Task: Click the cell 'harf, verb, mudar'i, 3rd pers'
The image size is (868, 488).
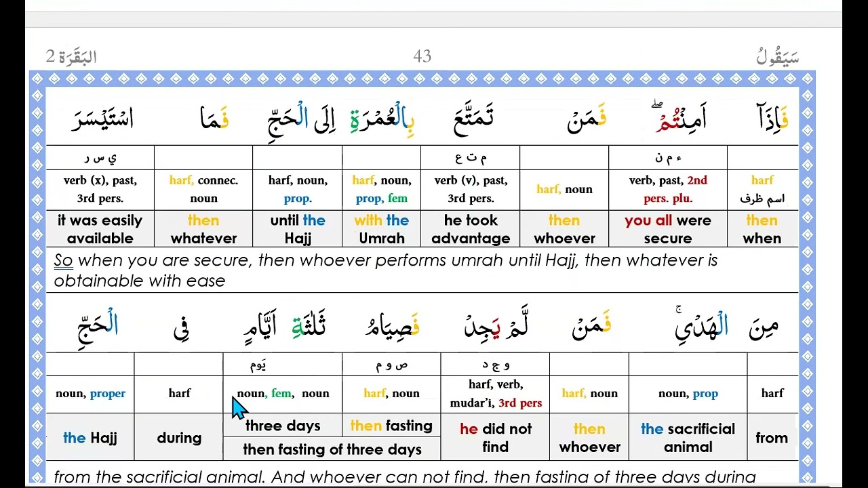Action: click(496, 394)
